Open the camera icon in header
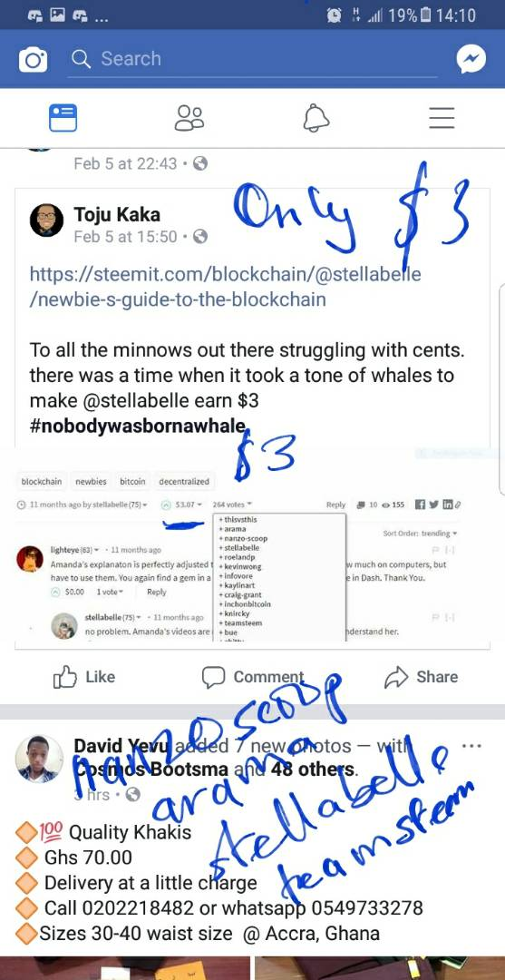This screenshot has width=505, height=980. (33, 60)
